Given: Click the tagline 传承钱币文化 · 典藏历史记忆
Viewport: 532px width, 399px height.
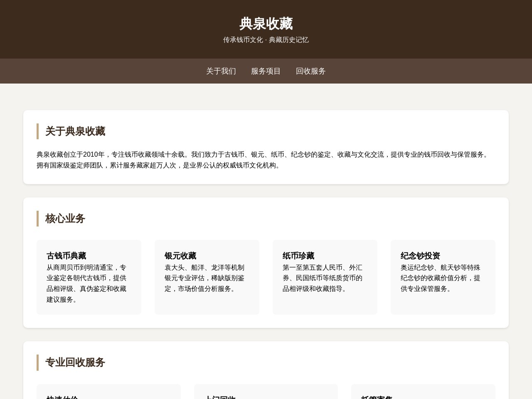Looking at the screenshot, I should click(x=266, y=40).
